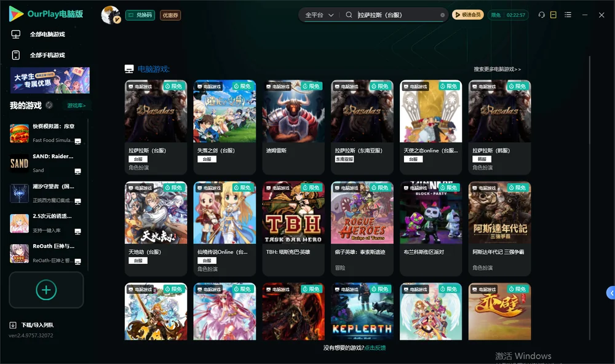Open 布兰科斯街区派对 game card
The image size is (615, 364).
[x=430, y=229]
